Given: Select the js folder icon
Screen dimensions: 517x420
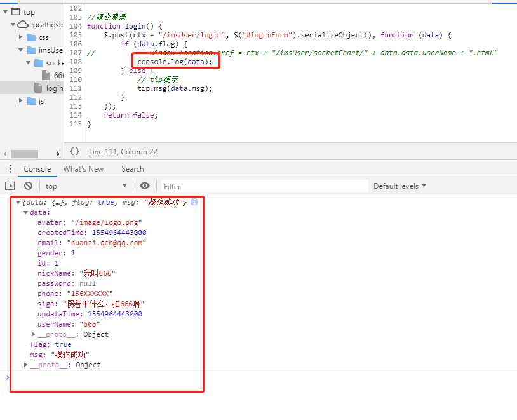Looking at the screenshot, I should pos(31,101).
